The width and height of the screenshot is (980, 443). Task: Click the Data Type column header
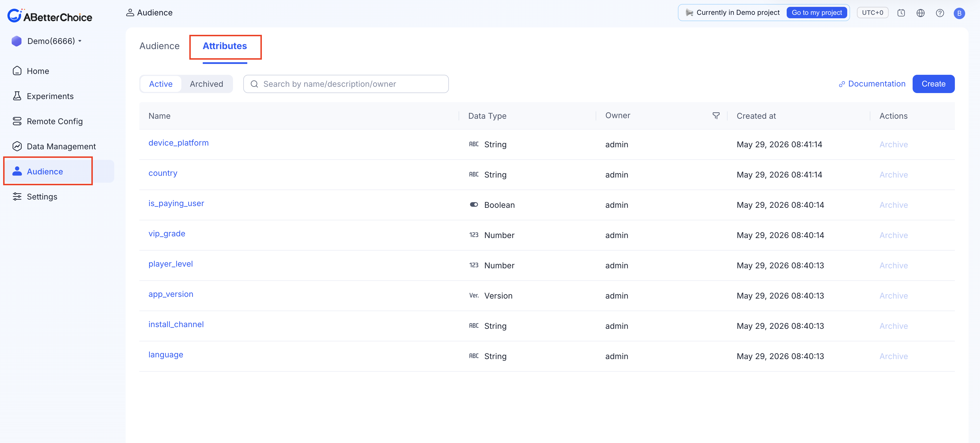point(487,116)
